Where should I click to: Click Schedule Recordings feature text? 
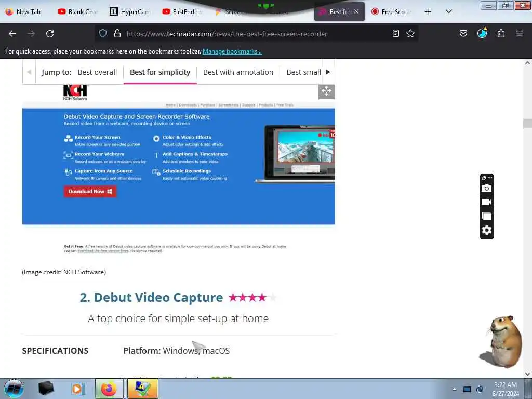187,171
